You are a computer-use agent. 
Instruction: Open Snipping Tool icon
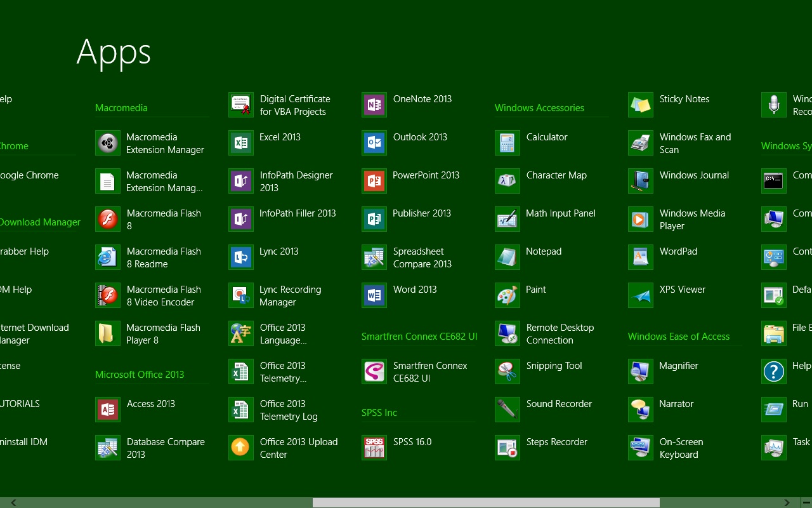pos(507,371)
